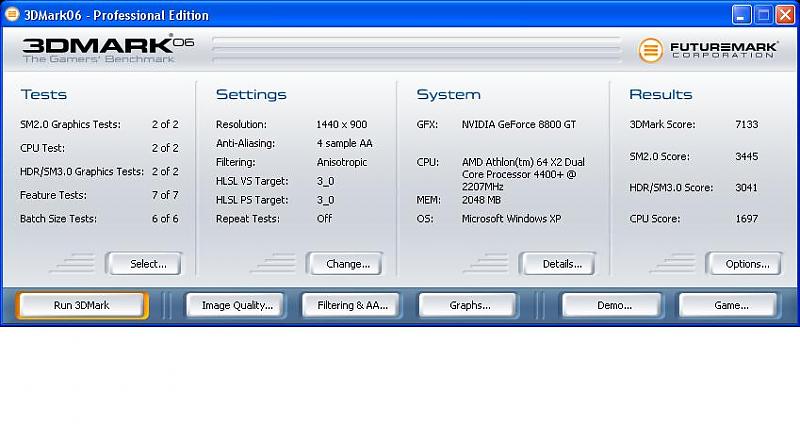Click the SM2.0 Score value 3445
800x424 pixels.
[x=746, y=157]
